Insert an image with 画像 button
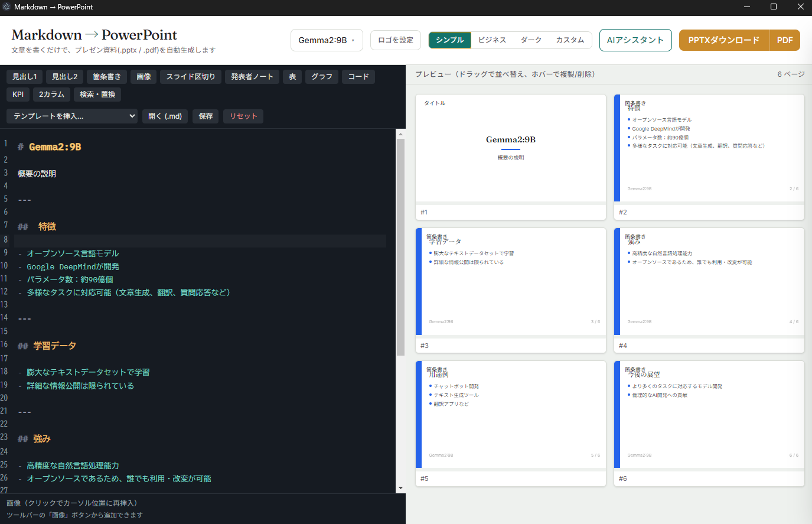Viewport: 812px width, 524px height. coord(144,77)
